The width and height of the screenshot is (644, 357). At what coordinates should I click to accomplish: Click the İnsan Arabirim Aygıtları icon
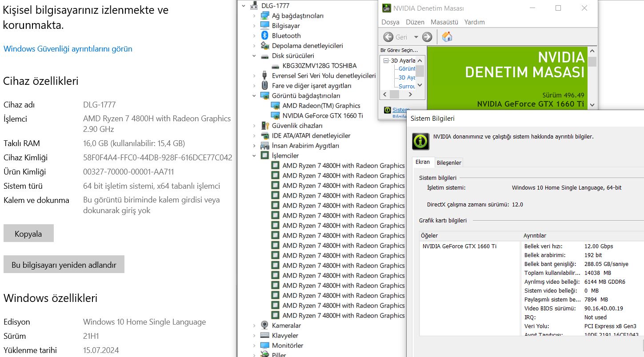click(x=265, y=146)
